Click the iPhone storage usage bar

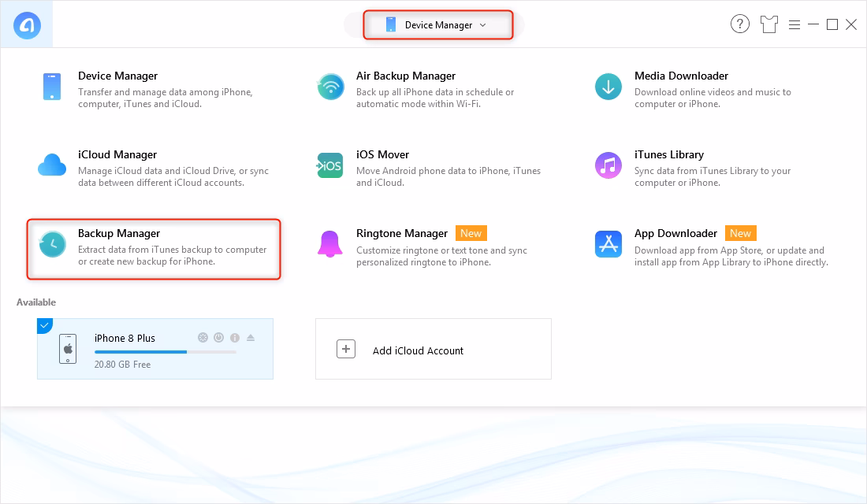pyautogui.click(x=166, y=352)
